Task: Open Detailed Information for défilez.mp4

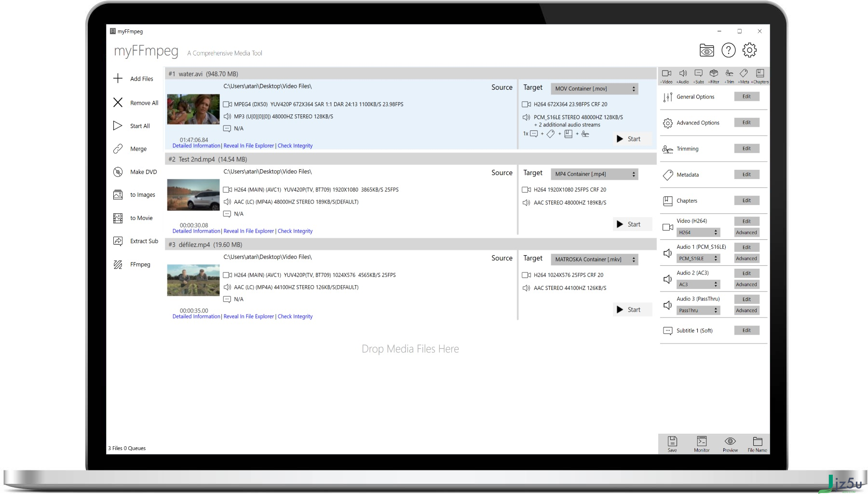Action: coord(196,316)
